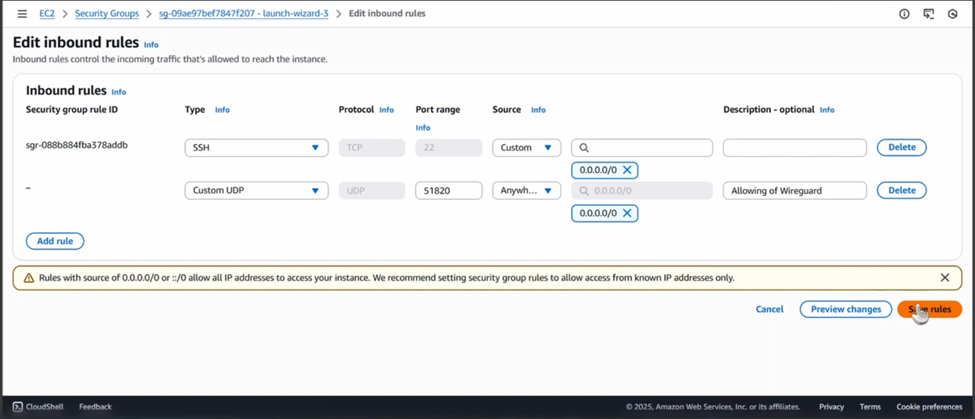Click the Allowing of Wireguard description field
975x419 pixels.
click(794, 190)
